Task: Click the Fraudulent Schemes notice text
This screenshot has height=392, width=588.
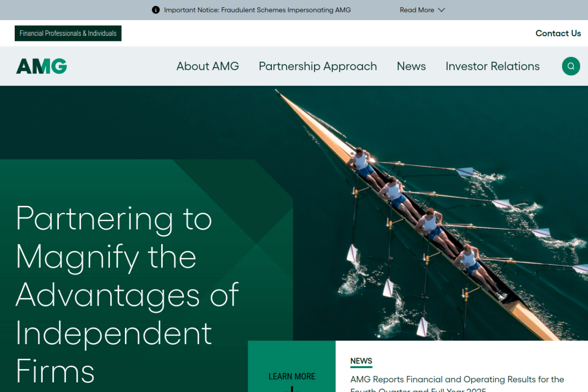Action: (257, 10)
